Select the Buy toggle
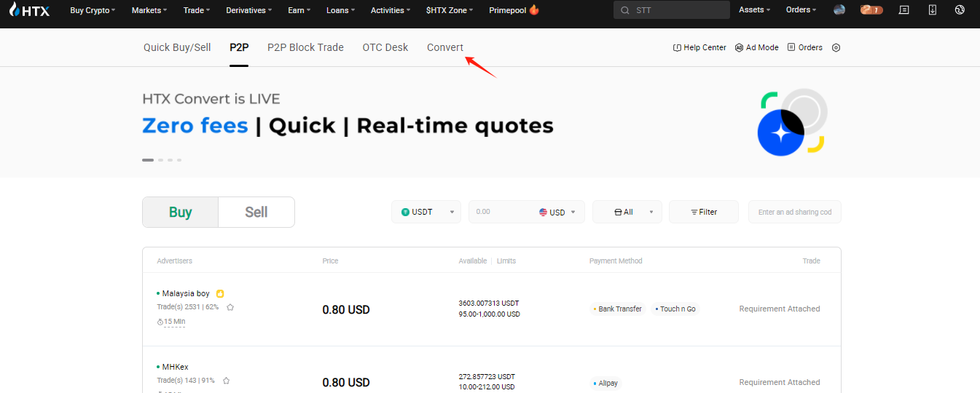980x393 pixels. [x=180, y=212]
